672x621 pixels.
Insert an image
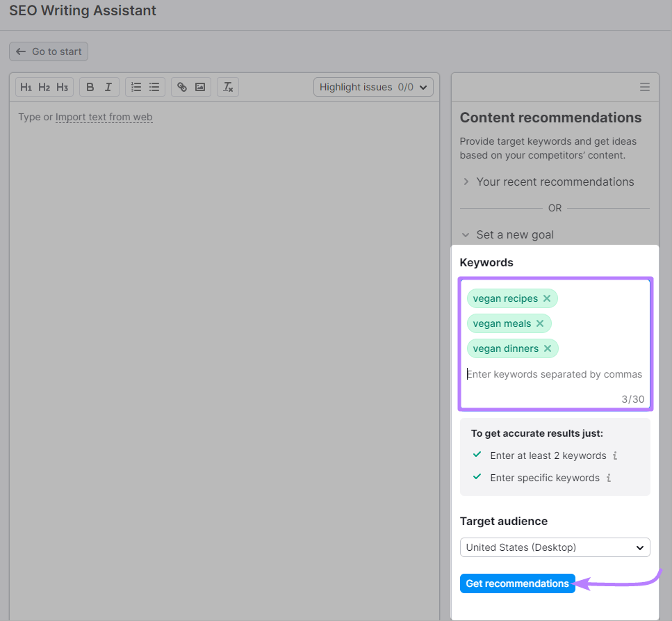point(200,86)
